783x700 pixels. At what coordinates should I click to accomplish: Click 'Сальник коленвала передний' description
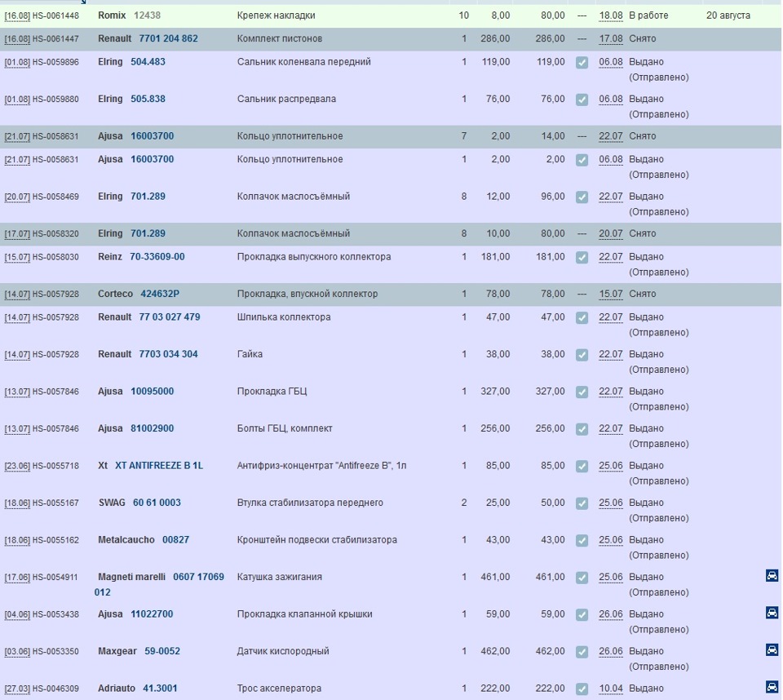click(304, 62)
